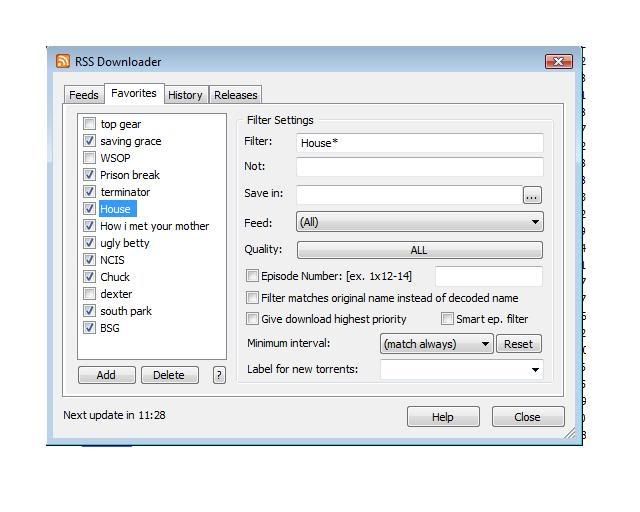Switch to the Feeds tab
Screen dimensions: 640x512
coord(83,95)
